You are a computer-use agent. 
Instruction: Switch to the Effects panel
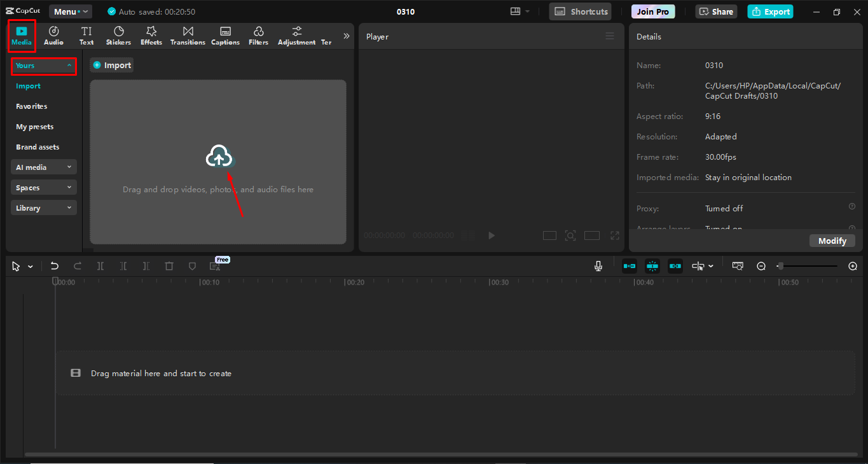(x=151, y=35)
